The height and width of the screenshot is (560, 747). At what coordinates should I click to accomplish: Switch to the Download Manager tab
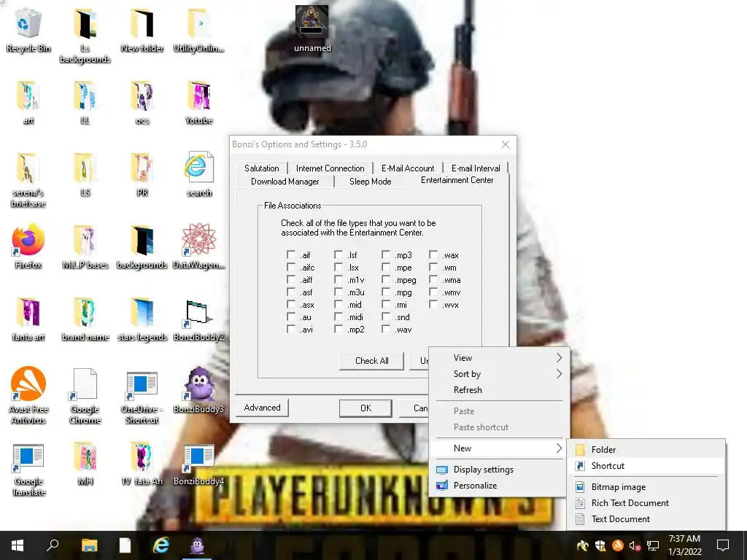point(285,182)
